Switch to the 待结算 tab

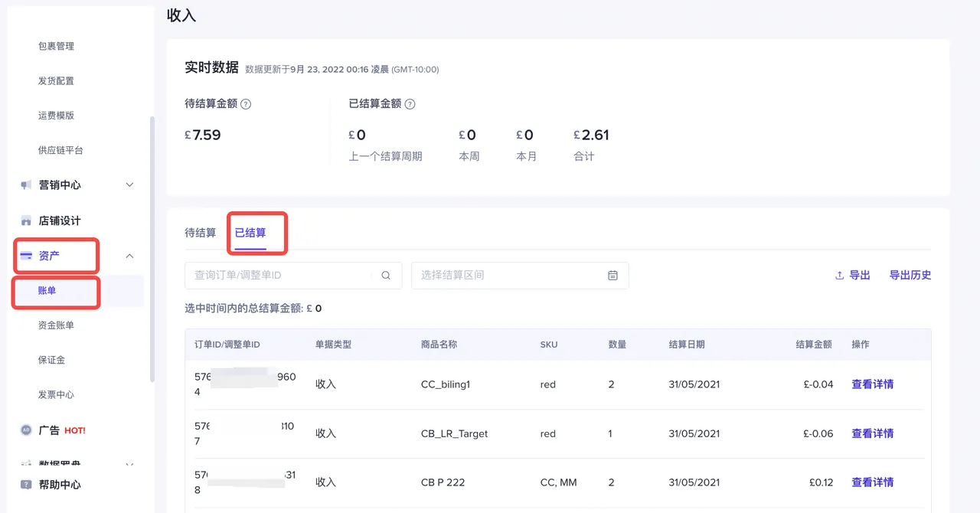click(201, 233)
